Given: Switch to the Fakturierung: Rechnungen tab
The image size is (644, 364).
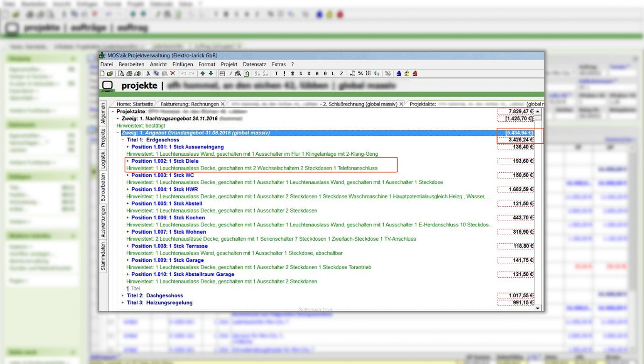Looking at the screenshot, I should 189,104.
